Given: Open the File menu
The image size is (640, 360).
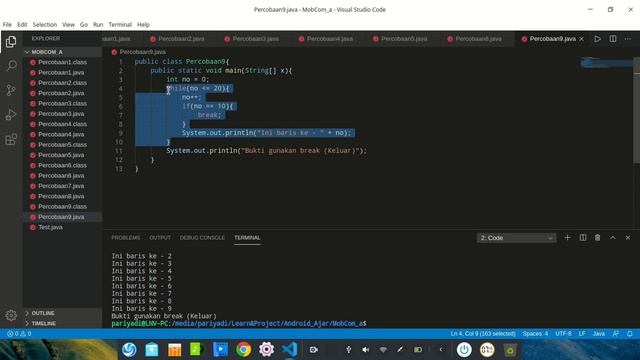Looking at the screenshot, I should [7, 24].
